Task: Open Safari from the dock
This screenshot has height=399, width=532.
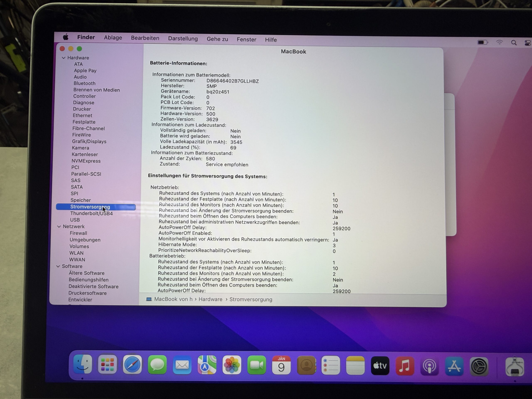Action: [132, 365]
